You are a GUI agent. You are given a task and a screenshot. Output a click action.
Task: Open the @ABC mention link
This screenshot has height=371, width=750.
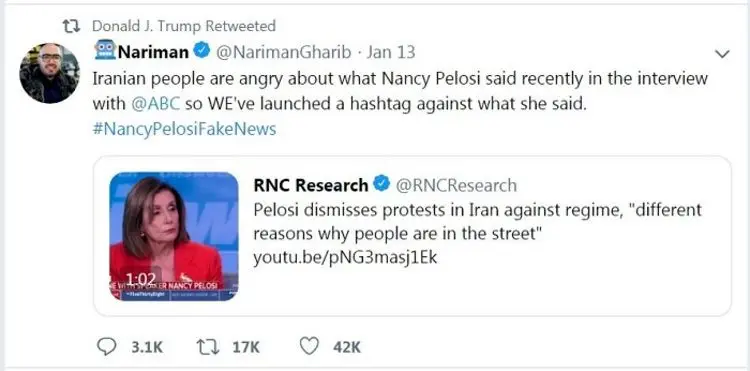pyautogui.click(x=155, y=104)
